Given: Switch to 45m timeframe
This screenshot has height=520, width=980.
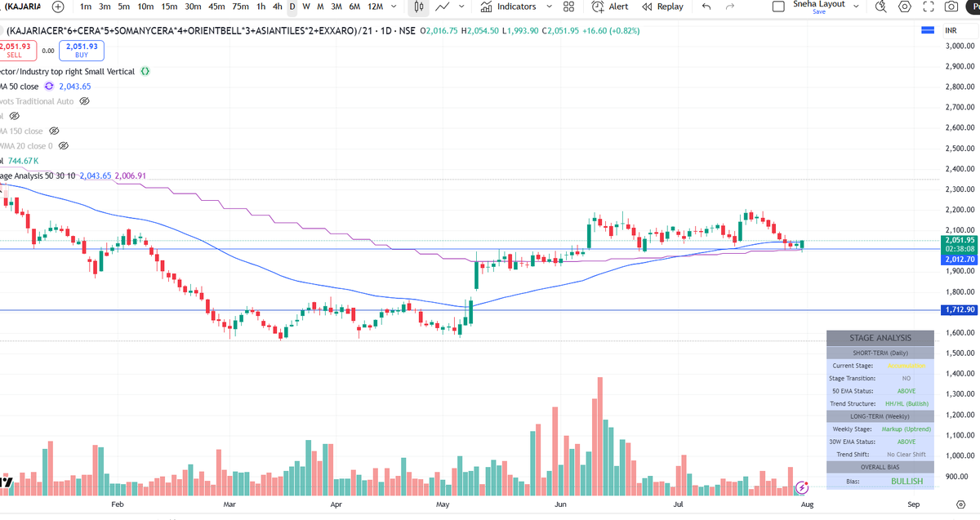Looking at the screenshot, I should pos(216,7).
